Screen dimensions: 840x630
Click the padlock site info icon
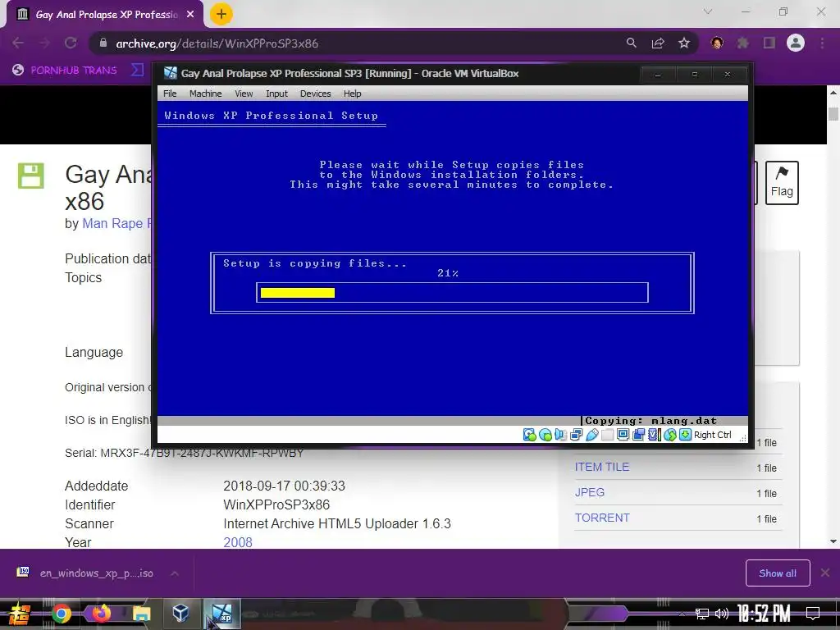click(103, 43)
